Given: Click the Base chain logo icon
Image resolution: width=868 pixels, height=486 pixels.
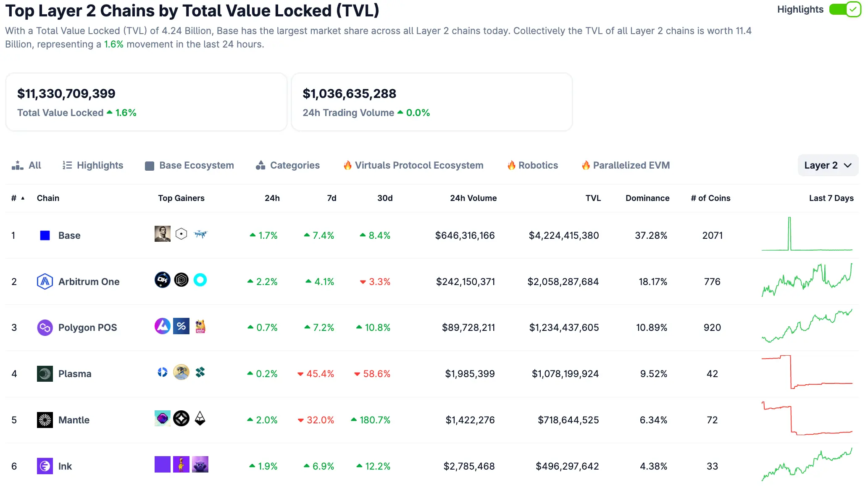Looking at the screenshot, I should pyautogui.click(x=45, y=235).
